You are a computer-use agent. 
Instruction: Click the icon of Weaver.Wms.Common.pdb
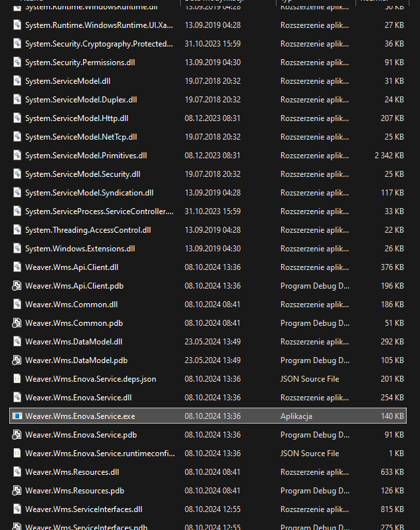[x=17, y=323]
